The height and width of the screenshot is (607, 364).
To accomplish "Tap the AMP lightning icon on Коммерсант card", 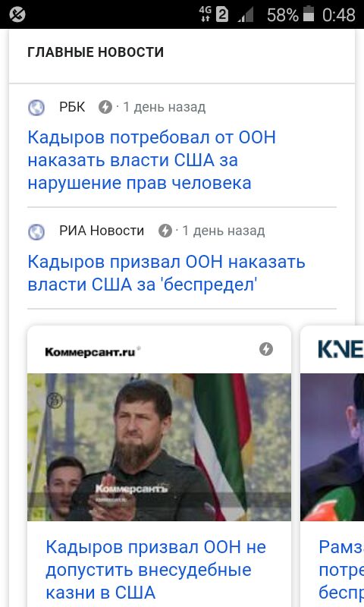I will [x=265, y=349].
